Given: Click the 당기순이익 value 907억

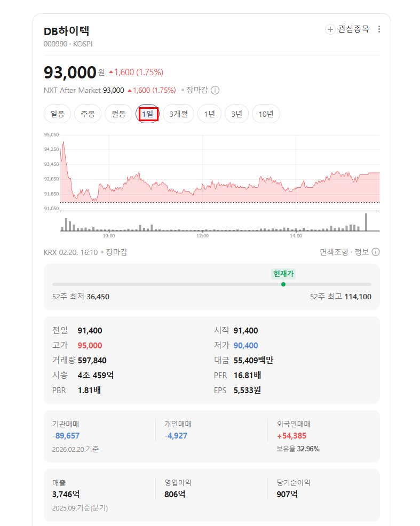Looking at the screenshot, I should click(287, 494).
